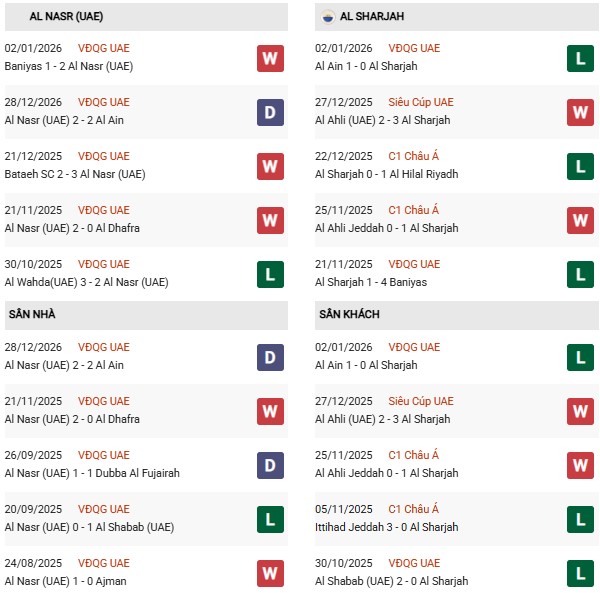Click the L badge for Ittihad Jeddah match
Viewport: 600px width, 593px height.
pos(580,519)
